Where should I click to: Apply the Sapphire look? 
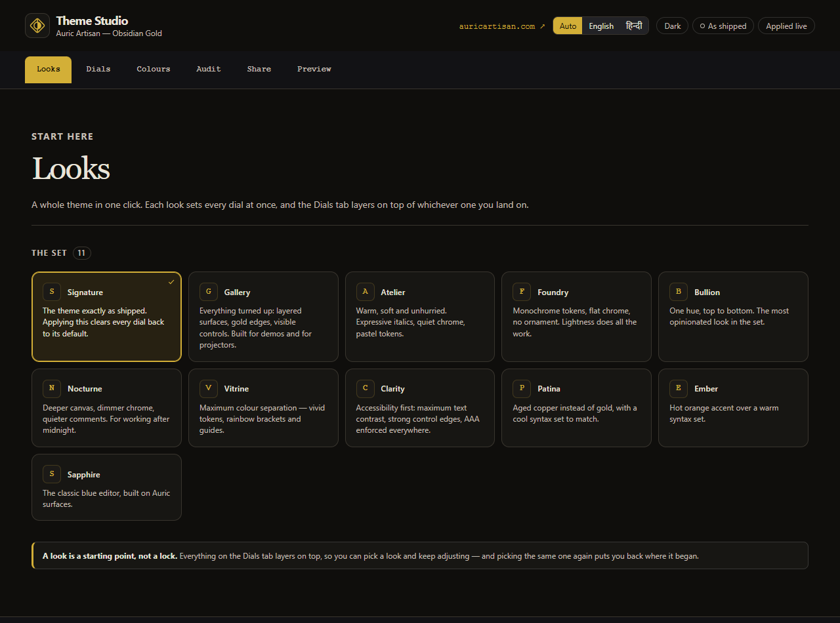click(x=106, y=487)
